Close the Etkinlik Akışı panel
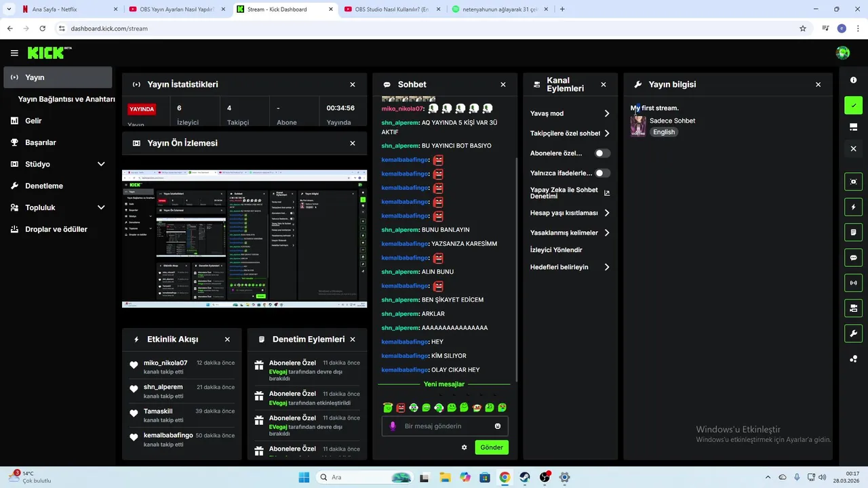The width and height of the screenshot is (868, 488). click(227, 340)
